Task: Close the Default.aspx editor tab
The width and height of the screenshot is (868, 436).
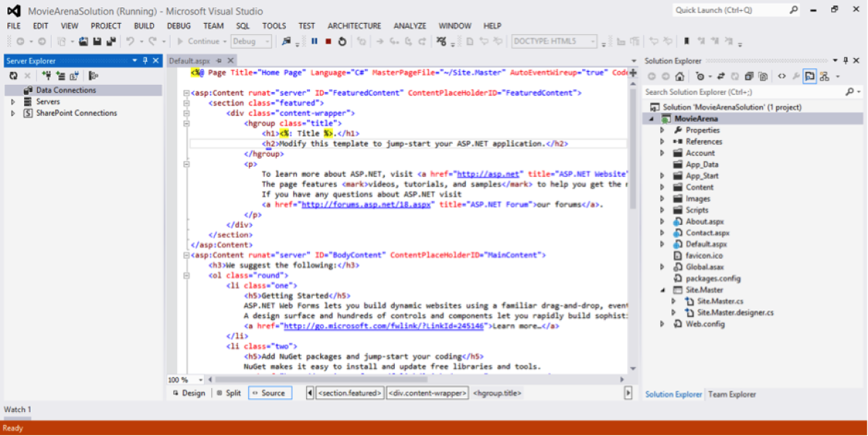Action: click(231, 61)
